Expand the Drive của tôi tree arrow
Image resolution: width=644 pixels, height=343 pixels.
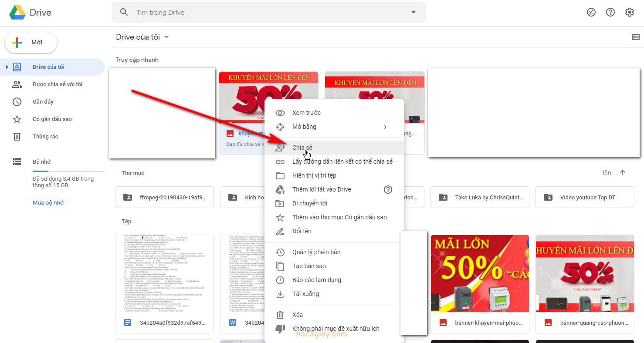tap(7, 67)
